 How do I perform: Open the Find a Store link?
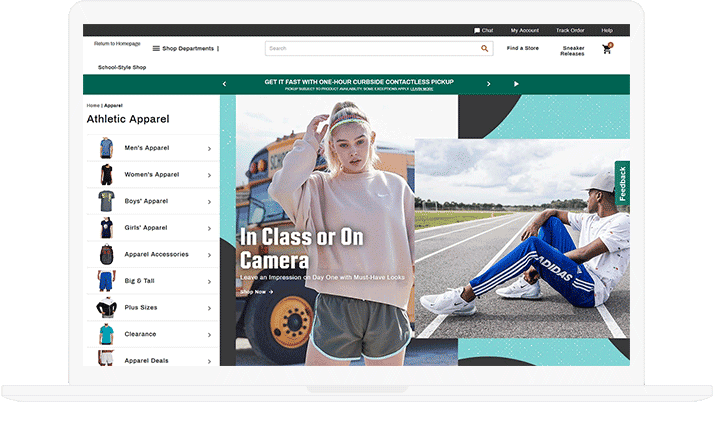coord(523,48)
